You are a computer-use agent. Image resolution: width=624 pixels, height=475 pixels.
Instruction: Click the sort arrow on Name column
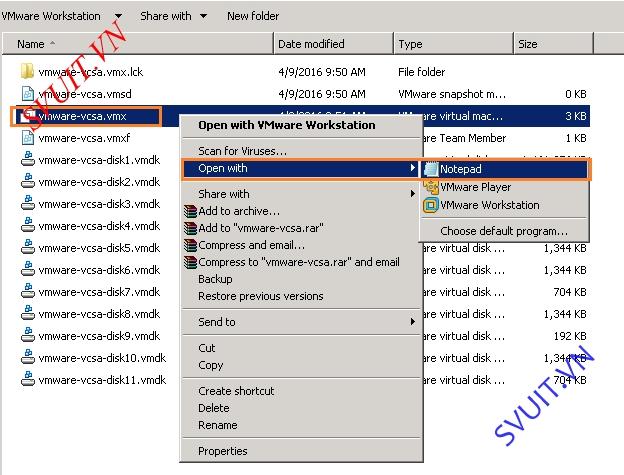[53, 43]
